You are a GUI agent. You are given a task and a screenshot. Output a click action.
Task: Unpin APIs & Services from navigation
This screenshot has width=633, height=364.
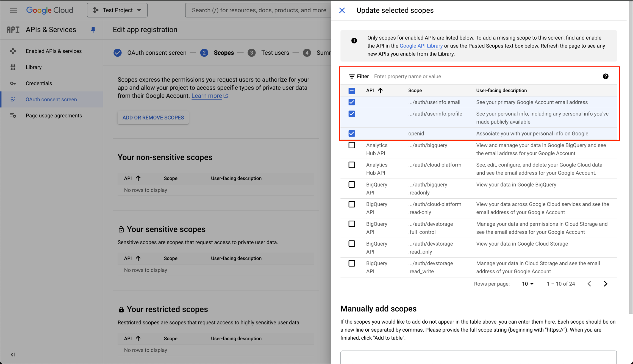tap(93, 30)
